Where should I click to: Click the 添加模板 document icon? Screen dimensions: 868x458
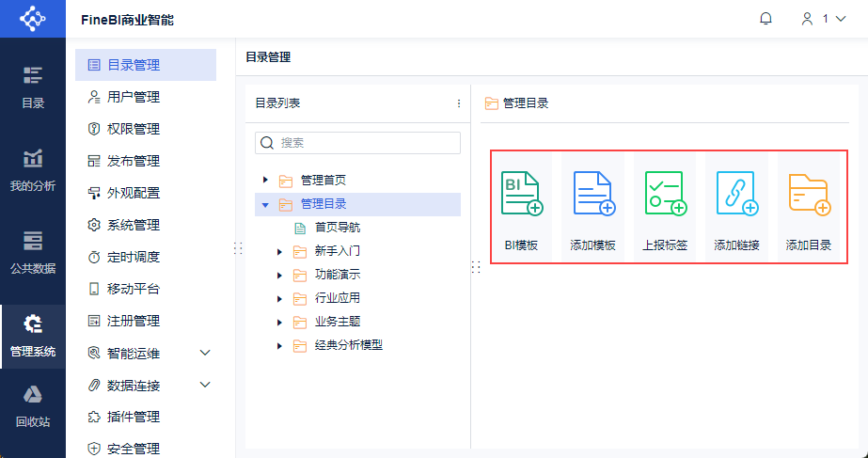coord(592,195)
